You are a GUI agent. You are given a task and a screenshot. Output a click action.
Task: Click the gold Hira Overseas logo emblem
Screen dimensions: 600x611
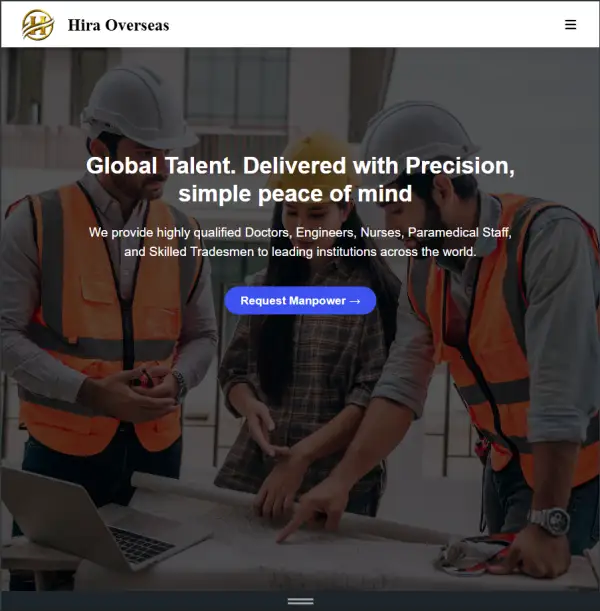tap(38, 25)
